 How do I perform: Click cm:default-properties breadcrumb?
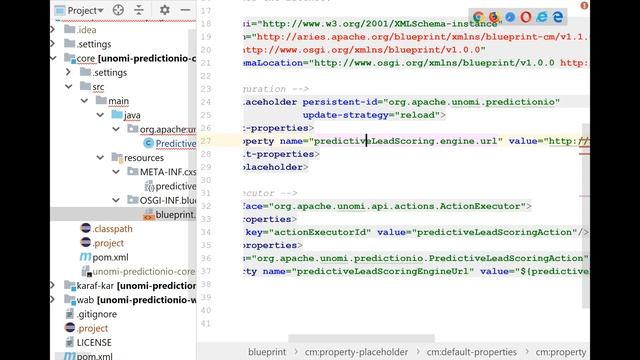click(x=471, y=352)
